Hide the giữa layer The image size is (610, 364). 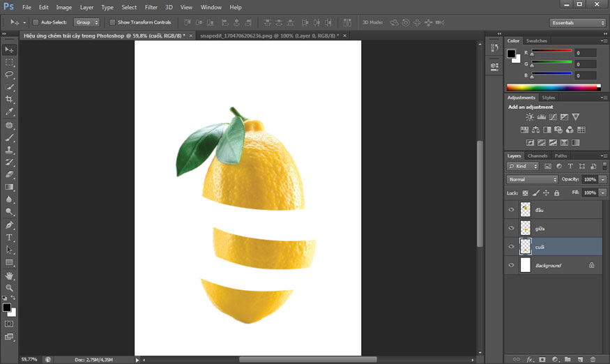pos(511,228)
